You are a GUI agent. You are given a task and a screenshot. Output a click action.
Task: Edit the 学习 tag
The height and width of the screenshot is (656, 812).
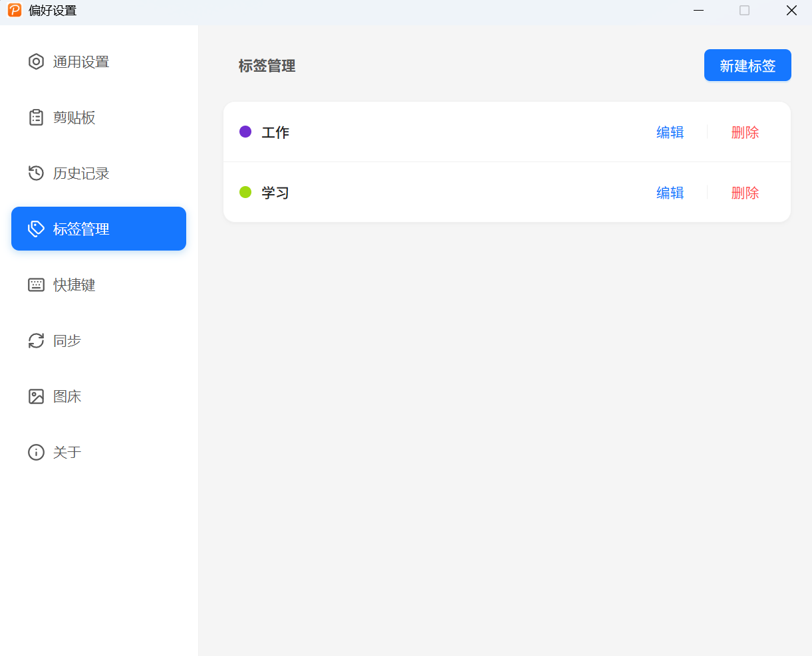coord(670,193)
